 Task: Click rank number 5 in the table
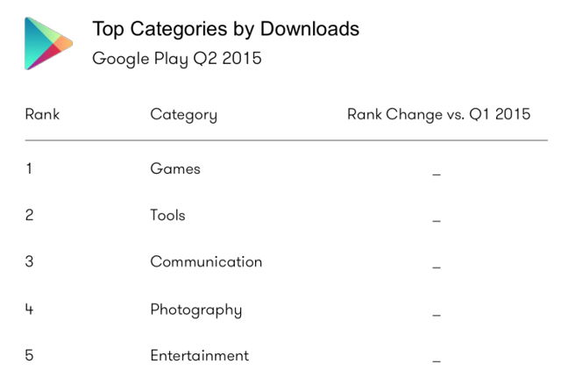click(x=30, y=355)
